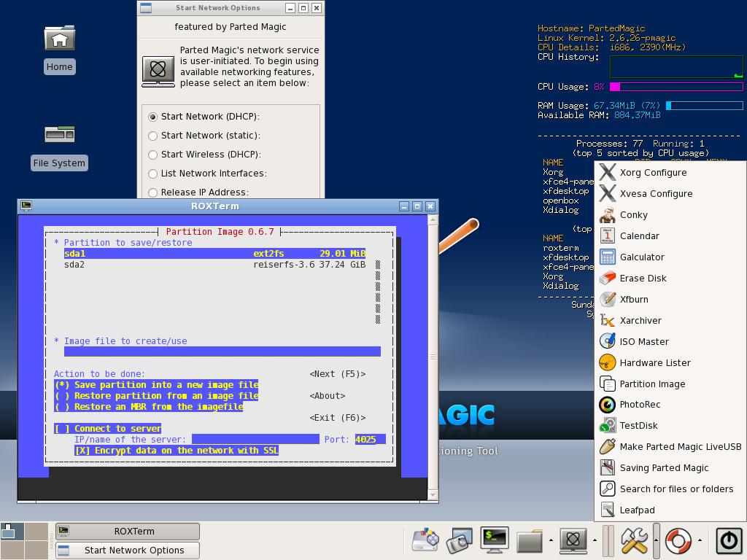Open the tools hammer-wrench panel icon
The height and width of the screenshot is (560, 747).
(x=634, y=540)
